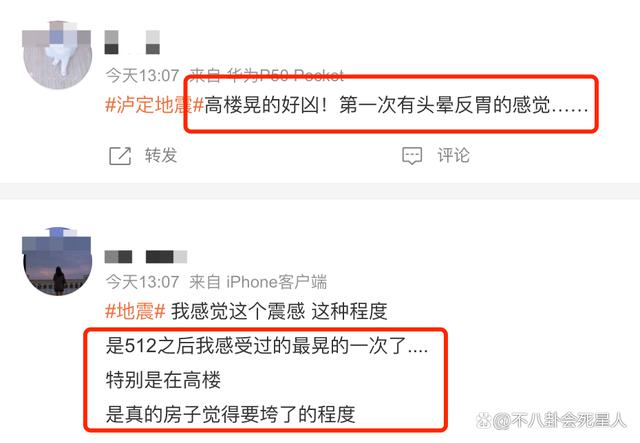Open the #地震# hashtag
The image size is (640, 443).
click(x=135, y=312)
